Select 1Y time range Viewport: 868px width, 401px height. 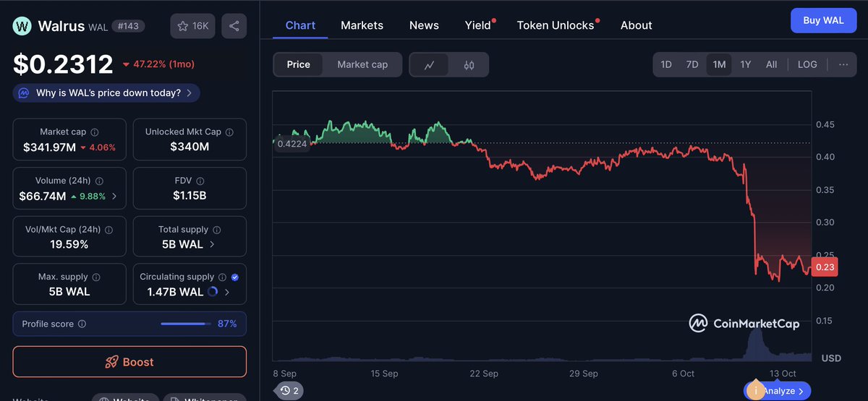(x=746, y=64)
